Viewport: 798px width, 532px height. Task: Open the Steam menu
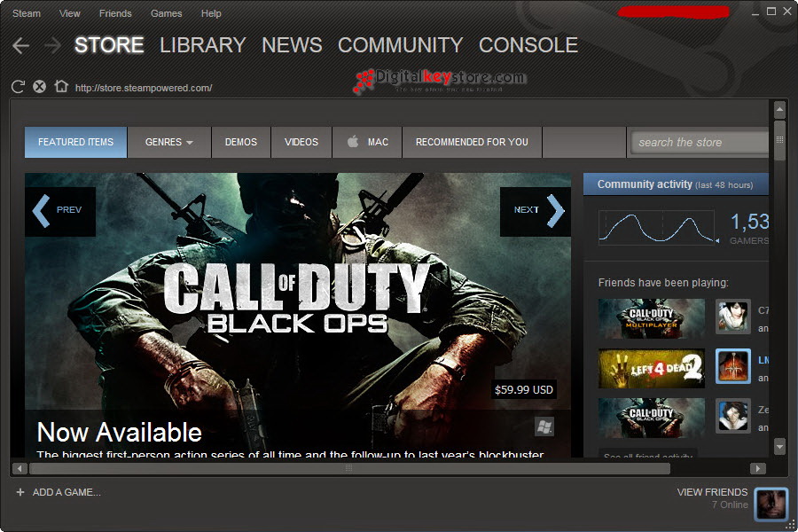[27, 14]
